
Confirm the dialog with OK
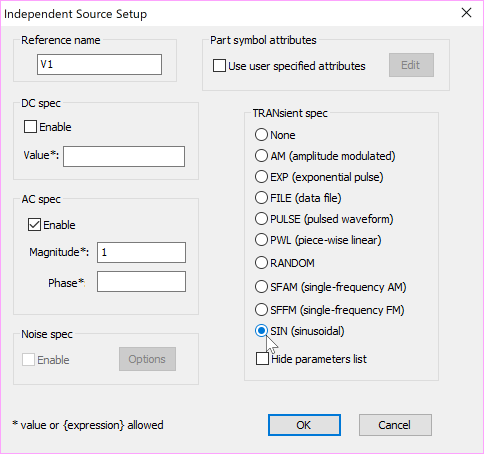[x=304, y=425]
